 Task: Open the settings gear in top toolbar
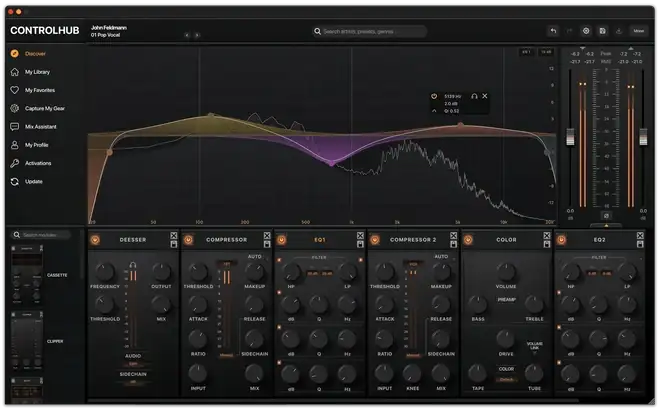coord(586,31)
